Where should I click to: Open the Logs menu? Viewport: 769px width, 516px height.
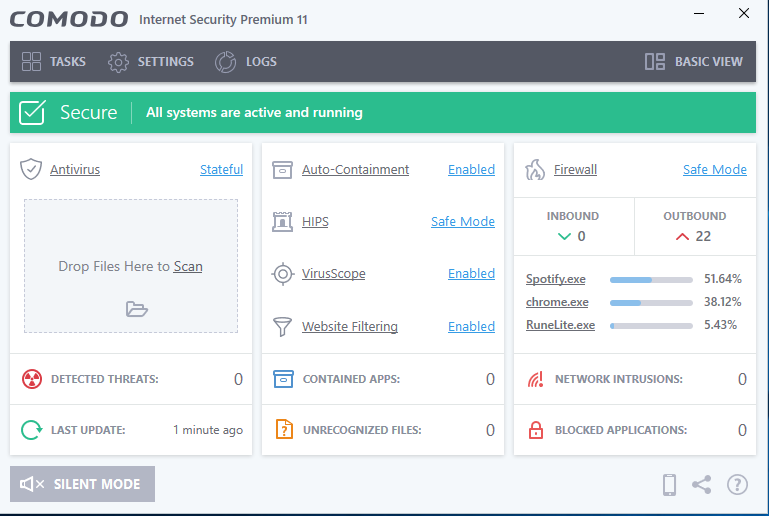[246, 61]
